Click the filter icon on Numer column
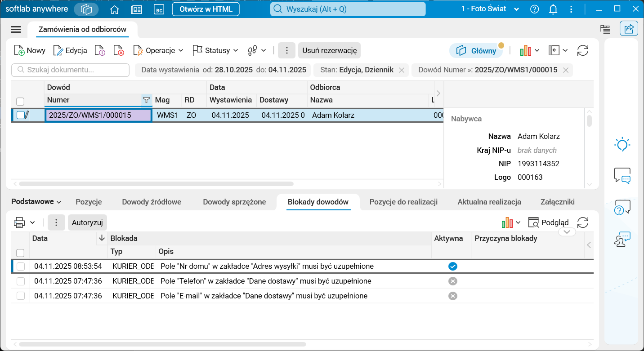 (x=146, y=100)
